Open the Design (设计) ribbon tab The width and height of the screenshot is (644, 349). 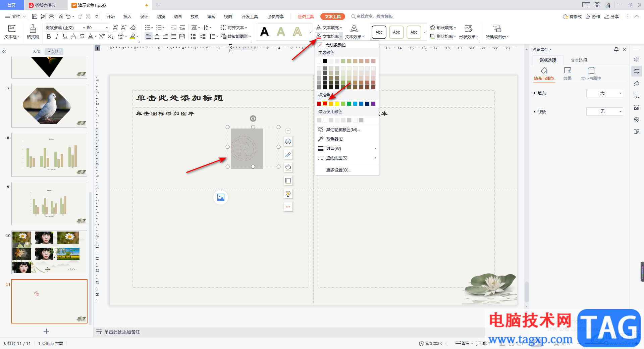pos(144,16)
